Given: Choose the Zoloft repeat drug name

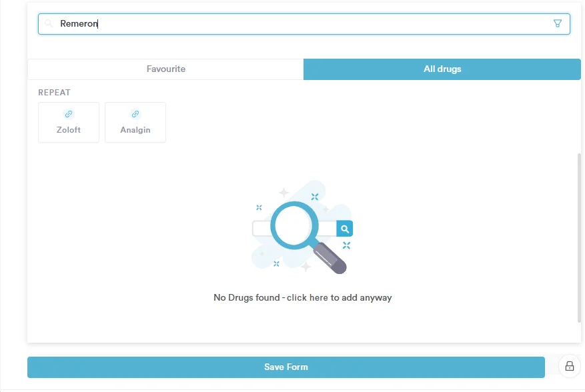Looking at the screenshot, I should click(x=69, y=130).
